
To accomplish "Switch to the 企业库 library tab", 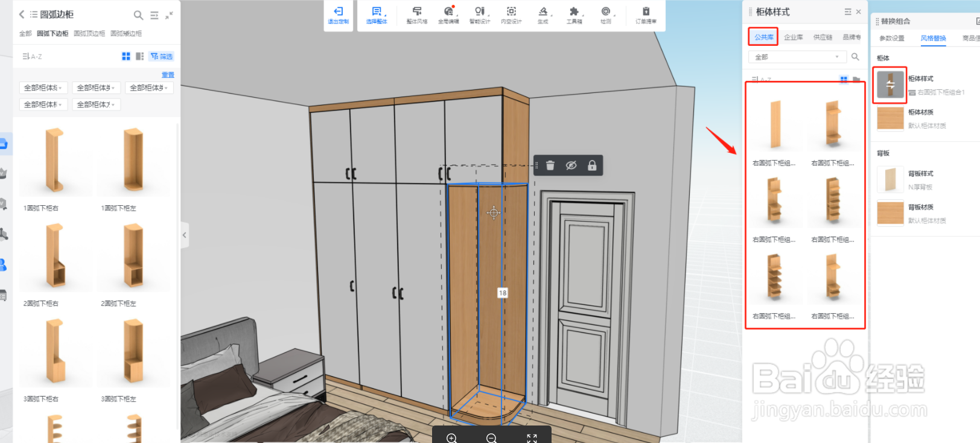I will [794, 37].
